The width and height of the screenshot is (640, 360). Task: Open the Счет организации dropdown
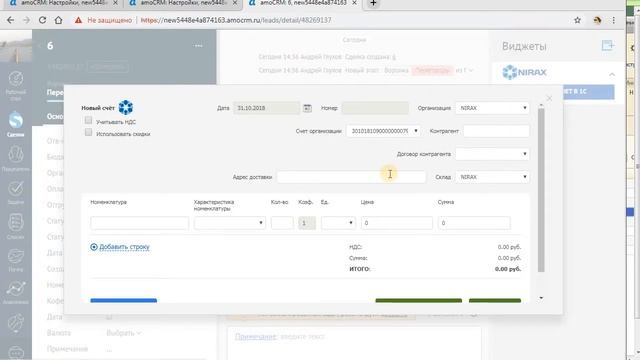coord(383,131)
